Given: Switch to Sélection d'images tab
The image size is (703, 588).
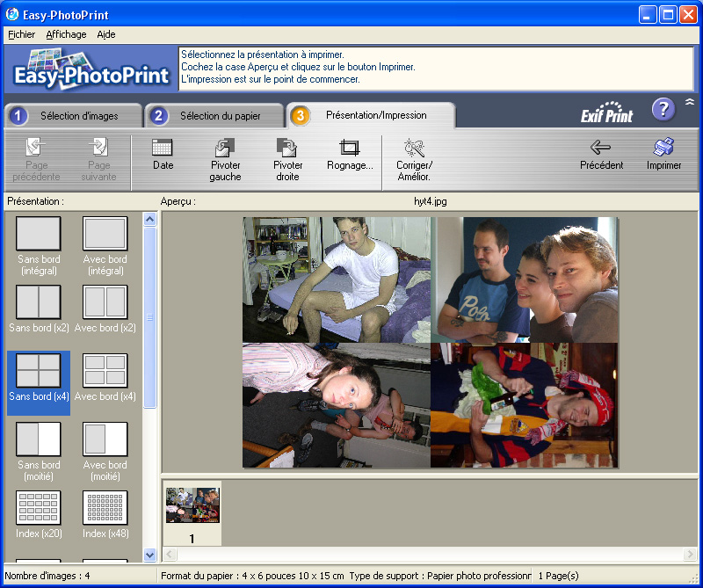Looking at the screenshot, I should (x=74, y=116).
